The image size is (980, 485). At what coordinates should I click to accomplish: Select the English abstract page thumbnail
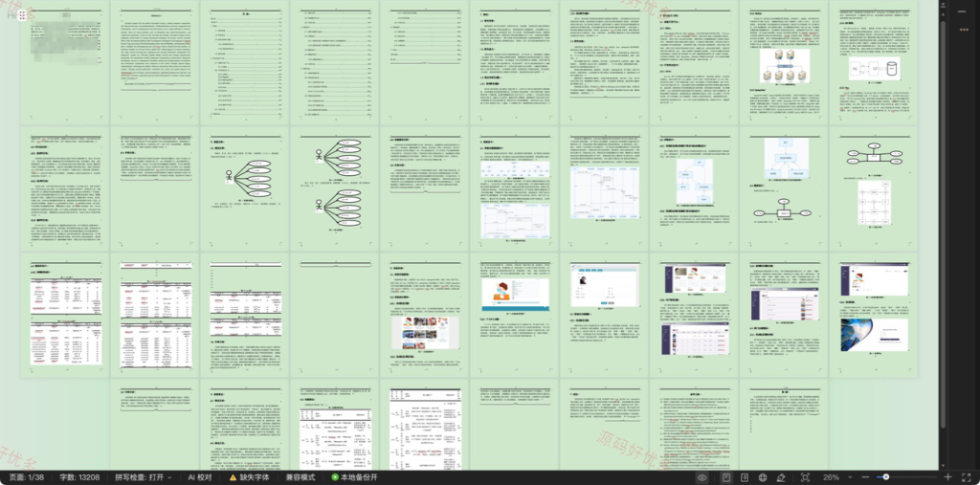click(x=154, y=62)
